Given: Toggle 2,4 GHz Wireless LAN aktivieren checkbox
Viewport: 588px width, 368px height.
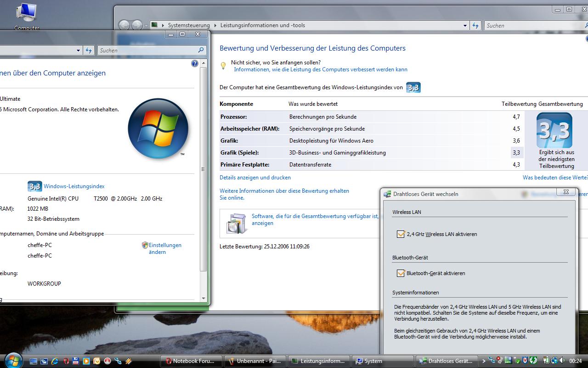Looking at the screenshot, I should tap(401, 234).
